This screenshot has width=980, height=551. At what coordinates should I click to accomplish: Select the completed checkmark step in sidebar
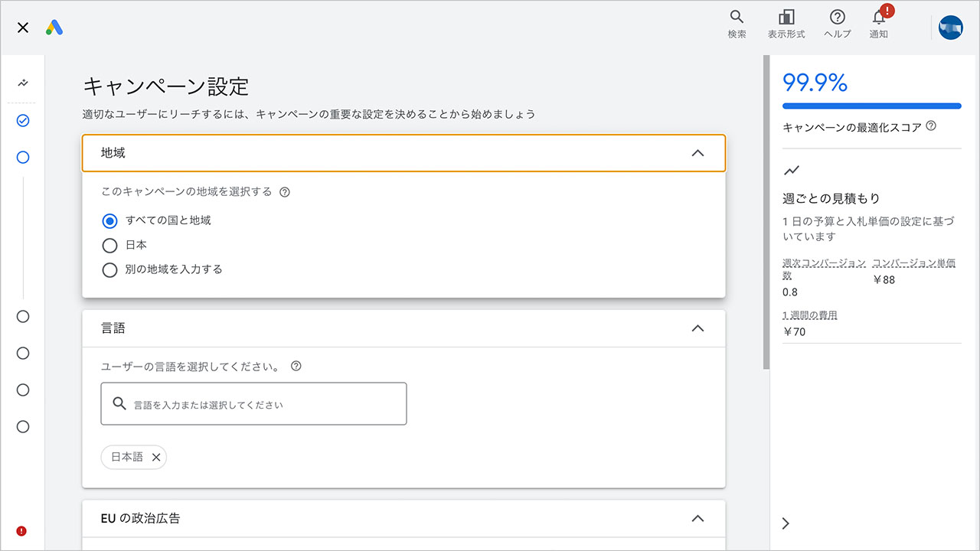(23, 120)
